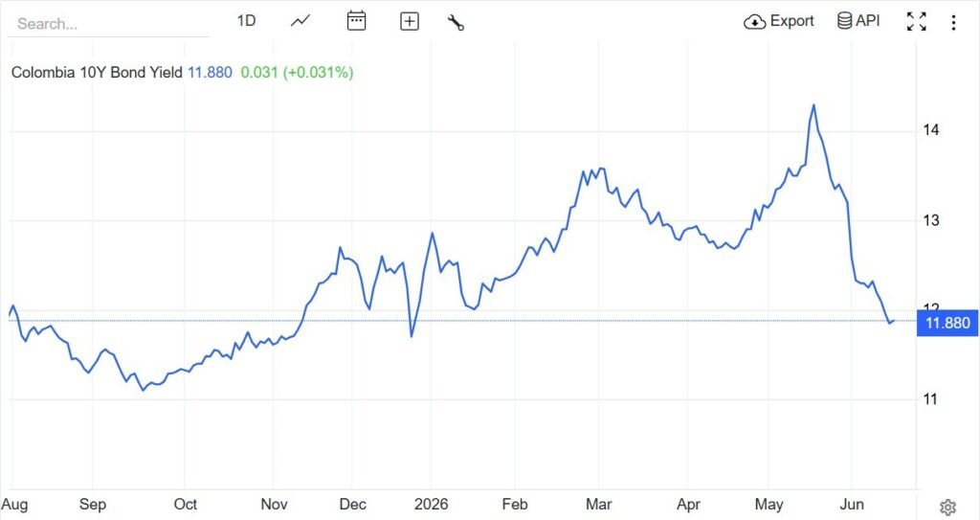Click the Dec label on time axis
Image resolution: width=980 pixels, height=520 pixels.
tap(352, 505)
